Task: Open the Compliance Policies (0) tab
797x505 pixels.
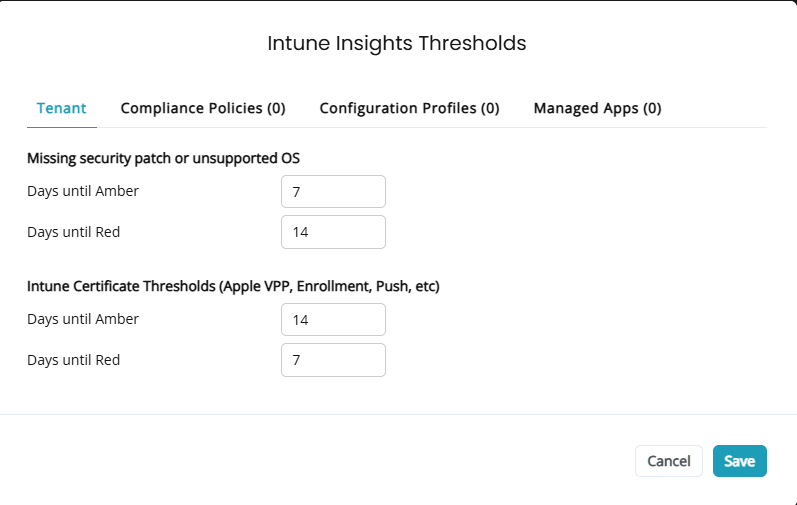Action: coord(203,108)
